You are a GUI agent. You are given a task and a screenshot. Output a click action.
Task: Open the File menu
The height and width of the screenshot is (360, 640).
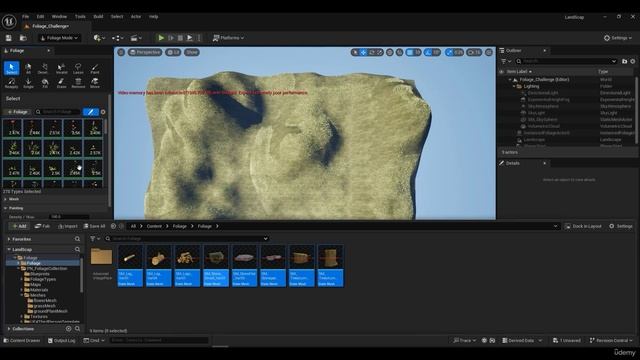tap(25, 17)
